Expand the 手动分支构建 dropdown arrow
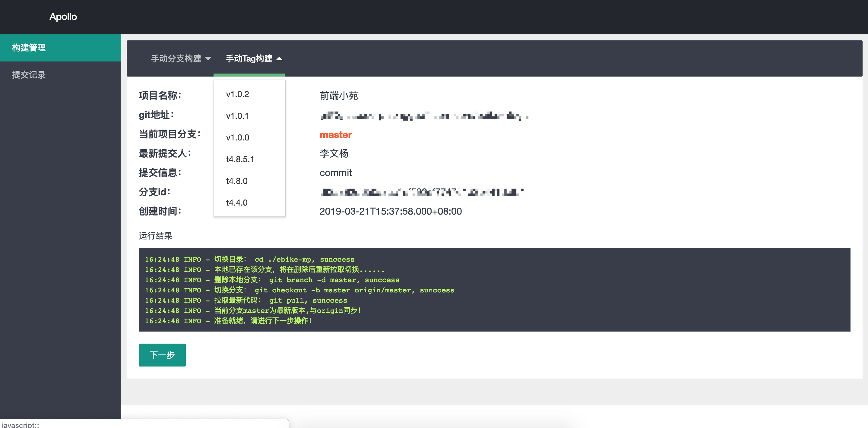868x428 pixels. tap(208, 58)
